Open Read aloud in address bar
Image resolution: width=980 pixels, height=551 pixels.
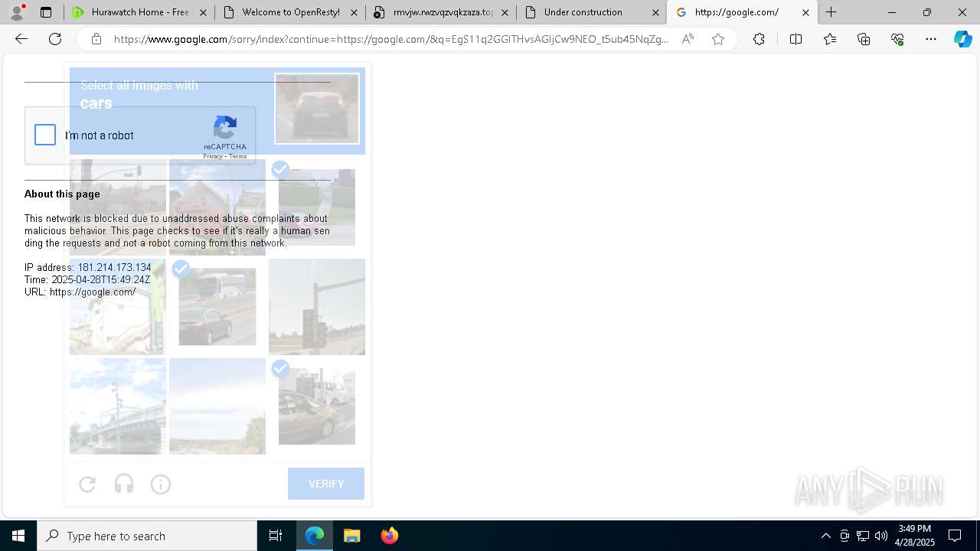tap(688, 39)
